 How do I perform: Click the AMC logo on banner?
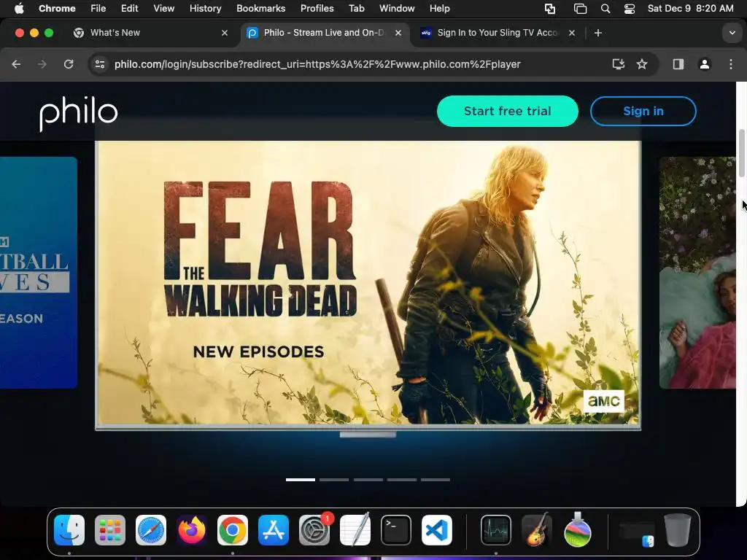click(603, 401)
